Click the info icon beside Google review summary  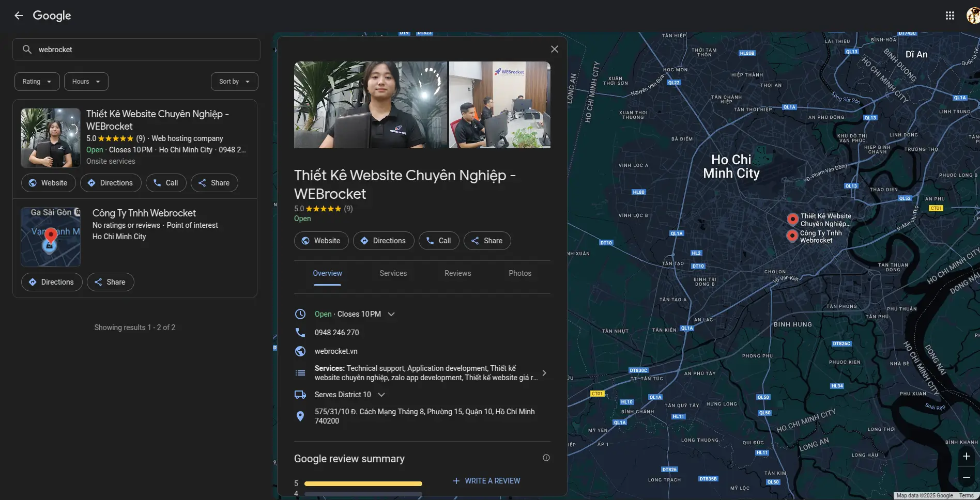tap(546, 458)
